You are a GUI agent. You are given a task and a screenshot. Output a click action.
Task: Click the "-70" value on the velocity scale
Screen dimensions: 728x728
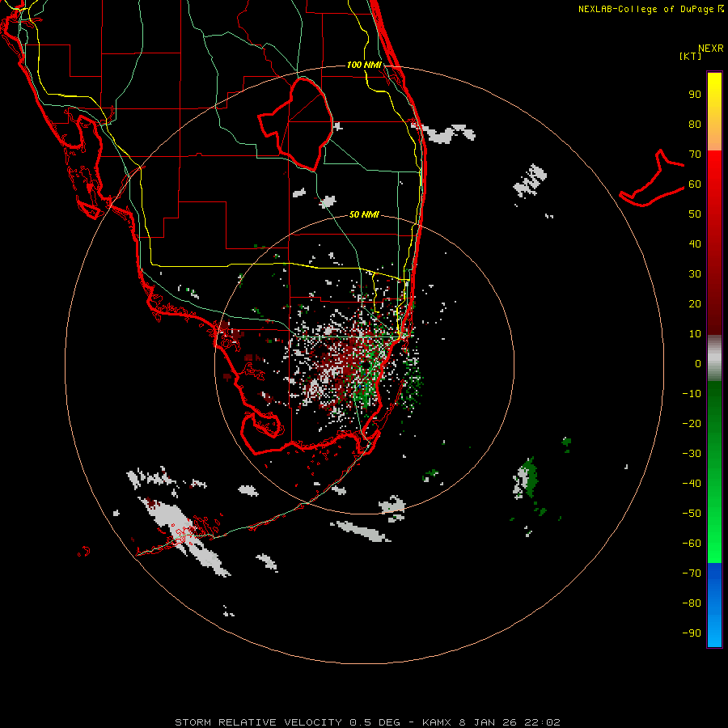click(x=692, y=574)
